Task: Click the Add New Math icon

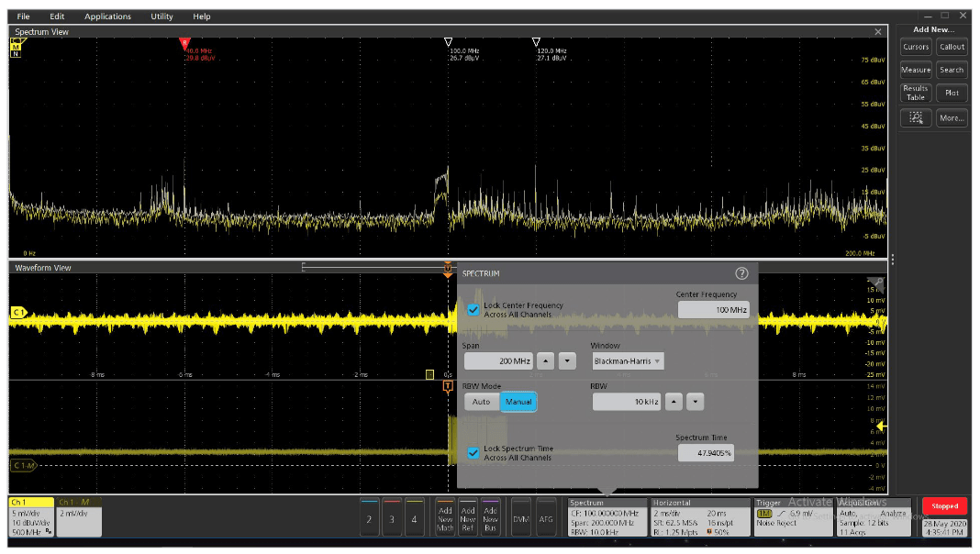Action: [446, 518]
